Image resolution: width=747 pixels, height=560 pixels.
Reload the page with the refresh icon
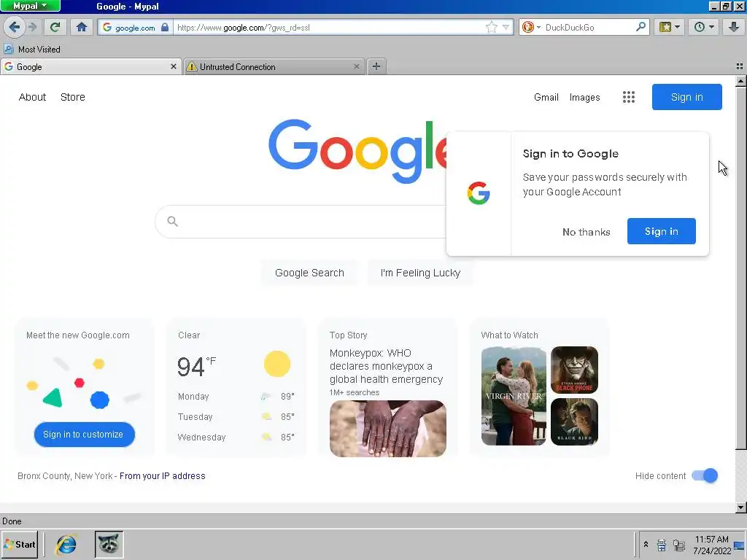pos(55,27)
